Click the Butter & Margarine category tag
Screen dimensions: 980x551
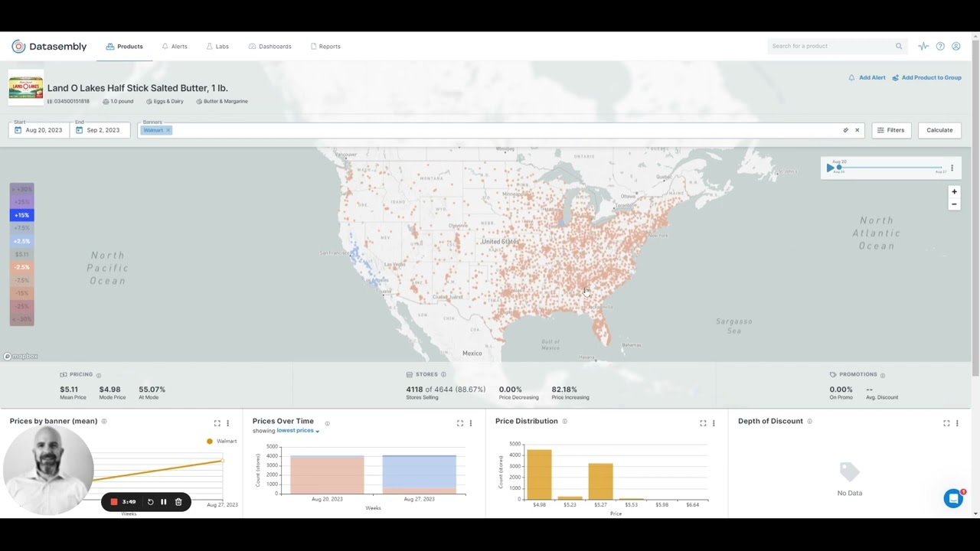(222, 101)
